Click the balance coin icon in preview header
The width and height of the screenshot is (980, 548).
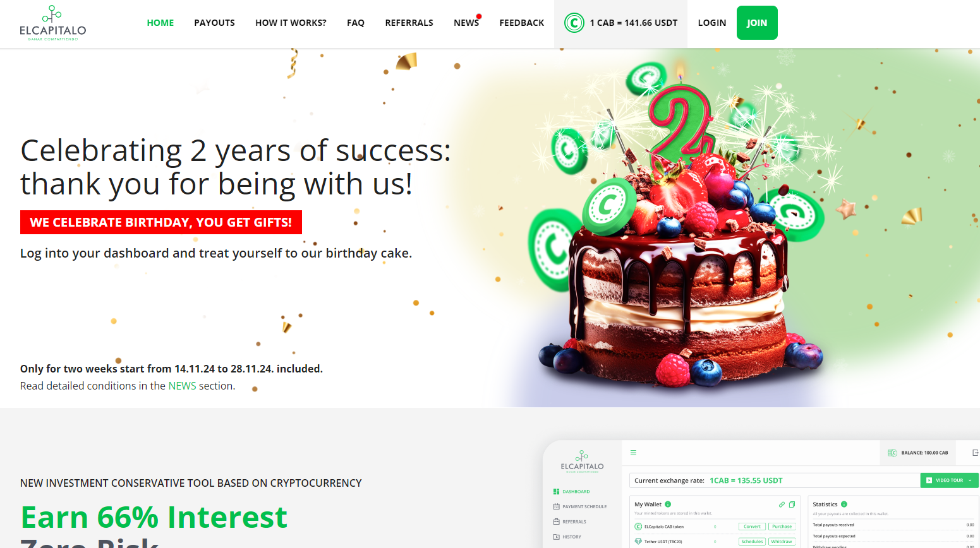point(892,453)
